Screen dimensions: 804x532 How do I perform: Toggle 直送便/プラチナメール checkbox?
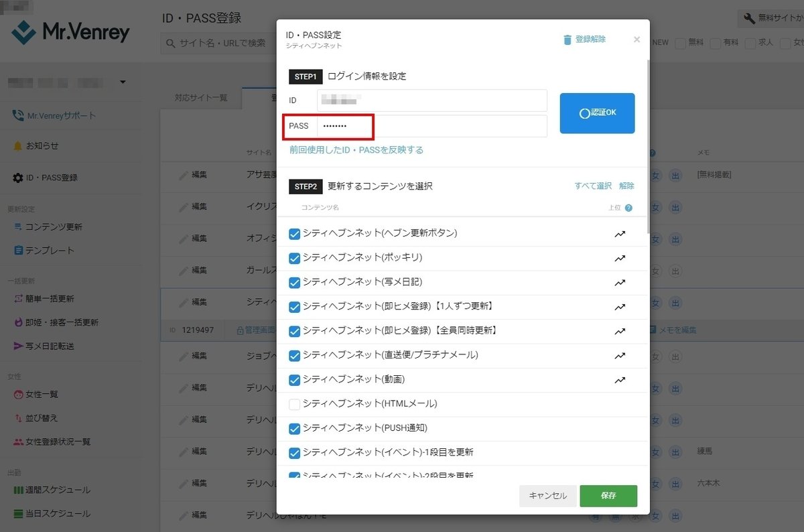coord(294,356)
